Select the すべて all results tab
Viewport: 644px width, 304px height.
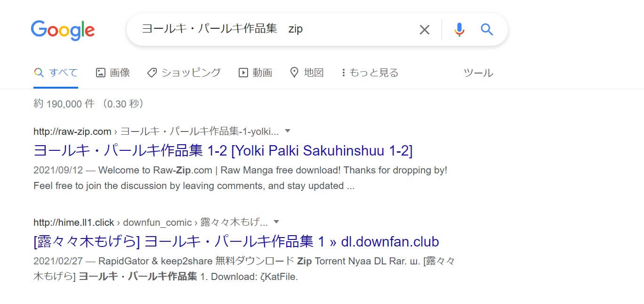pos(56,73)
